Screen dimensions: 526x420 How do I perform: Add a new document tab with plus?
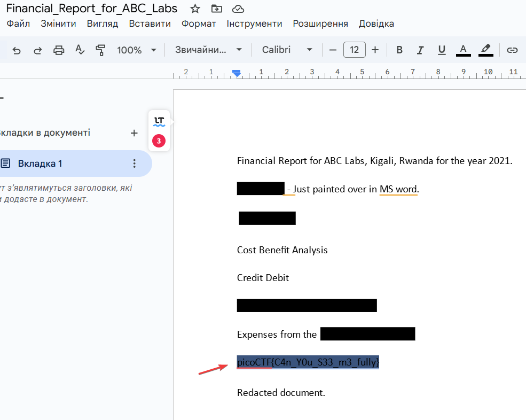point(134,133)
